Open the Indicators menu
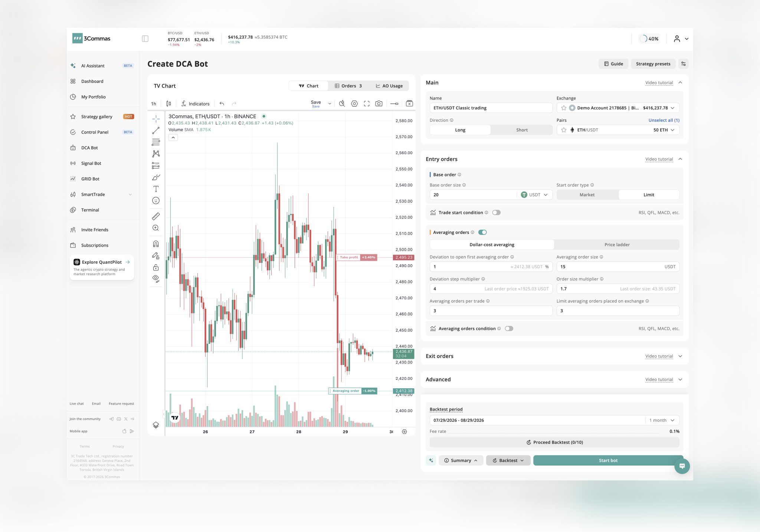Viewport: 760px width, 532px height. coord(196,104)
